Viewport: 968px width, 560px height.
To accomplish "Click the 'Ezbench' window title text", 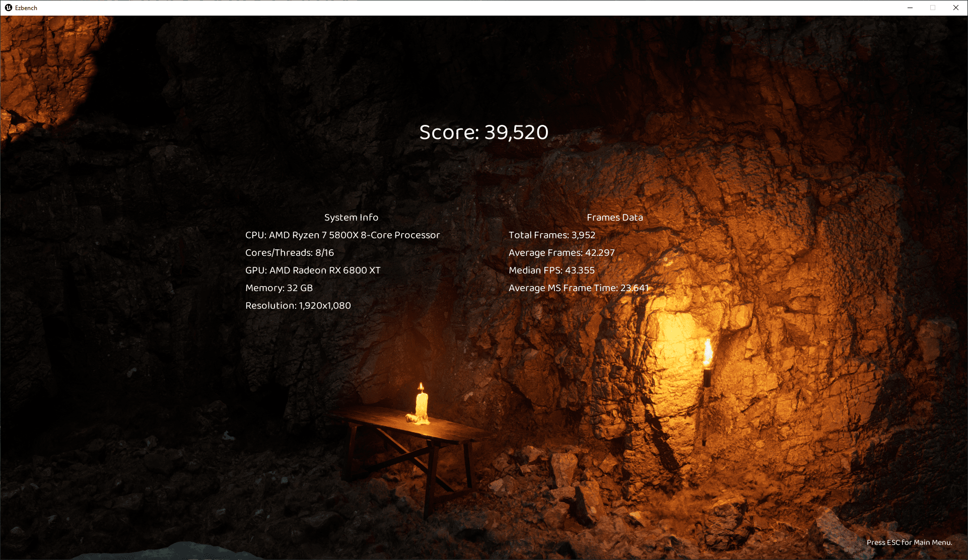I will pyautogui.click(x=26, y=8).
